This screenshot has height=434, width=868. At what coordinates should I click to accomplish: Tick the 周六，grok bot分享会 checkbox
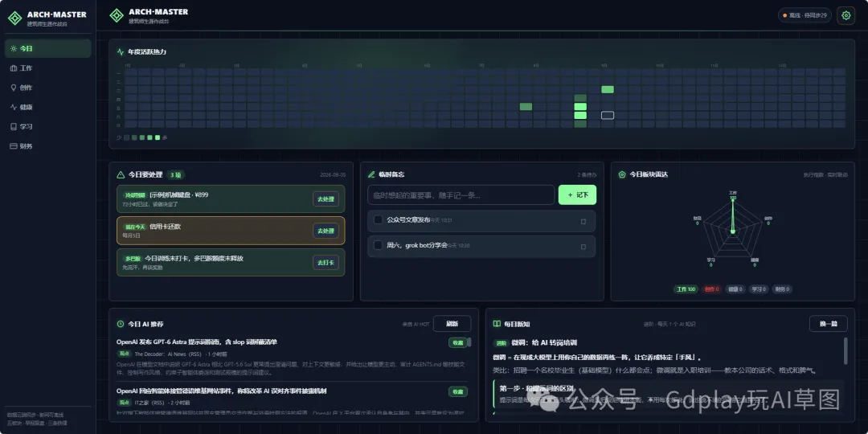[x=378, y=244]
